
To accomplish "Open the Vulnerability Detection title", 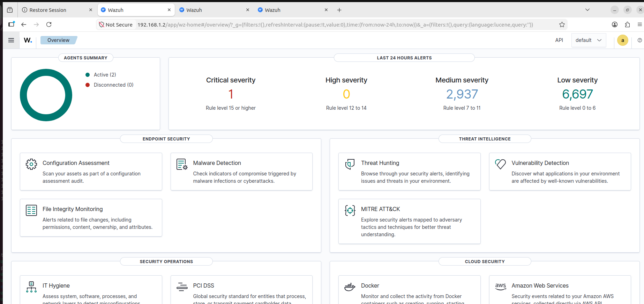I will 540,163.
